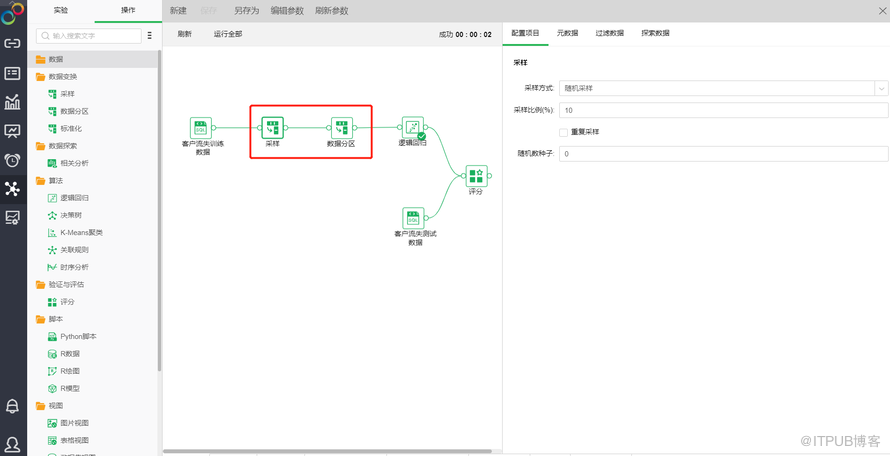Collapse the 数据变换 folder

click(x=40, y=77)
